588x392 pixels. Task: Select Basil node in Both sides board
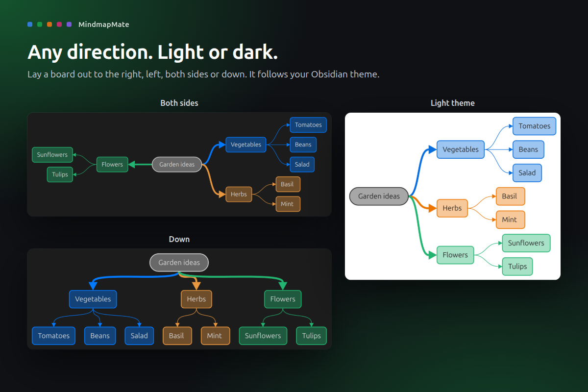pyautogui.click(x=288, y=184)
